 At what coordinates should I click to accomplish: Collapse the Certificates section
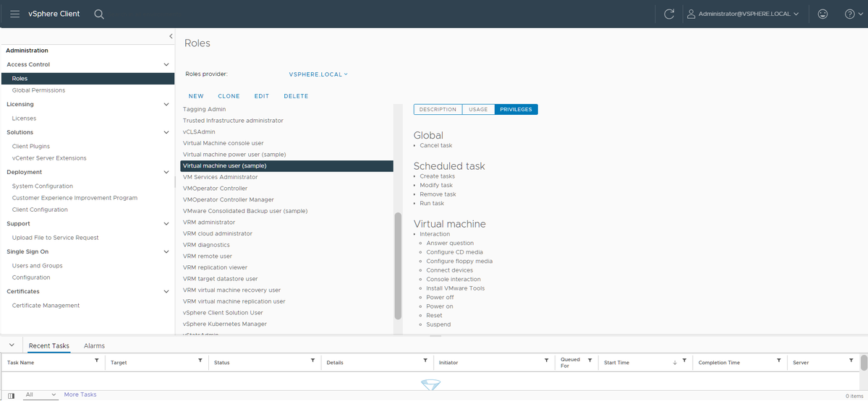[167, 291]
